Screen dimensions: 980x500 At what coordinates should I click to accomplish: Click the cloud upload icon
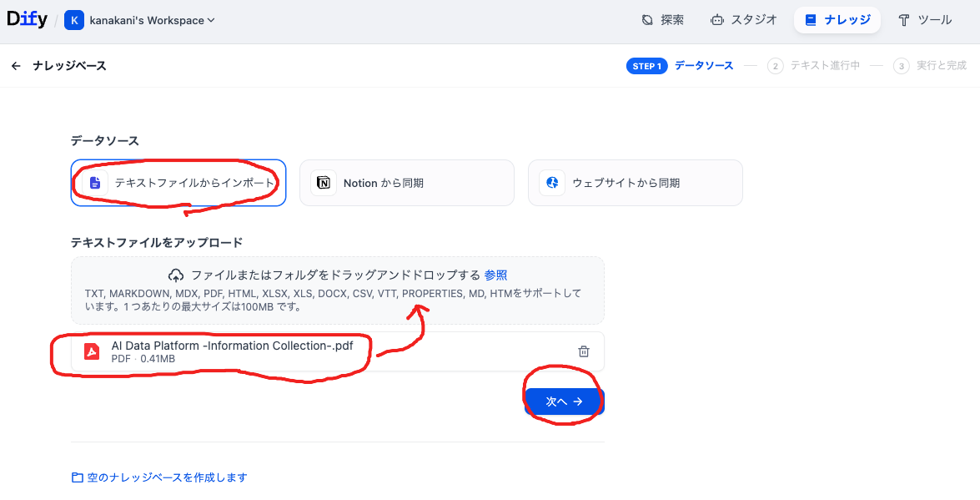pos(176,275)
